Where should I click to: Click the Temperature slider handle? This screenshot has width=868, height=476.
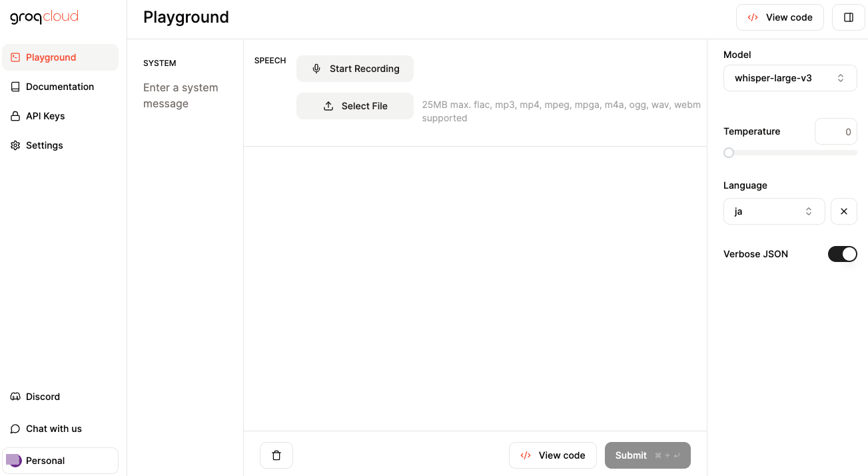click(x=729, y=153)
